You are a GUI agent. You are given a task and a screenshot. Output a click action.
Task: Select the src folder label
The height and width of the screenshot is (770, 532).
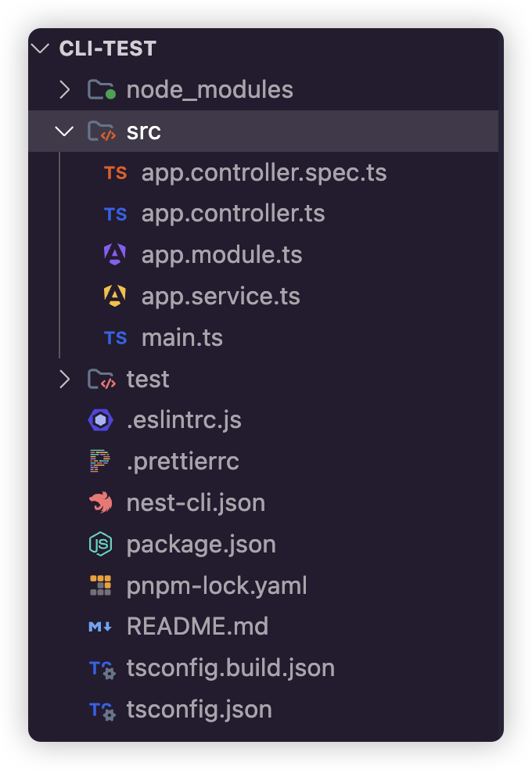click(x=144, y=131)
